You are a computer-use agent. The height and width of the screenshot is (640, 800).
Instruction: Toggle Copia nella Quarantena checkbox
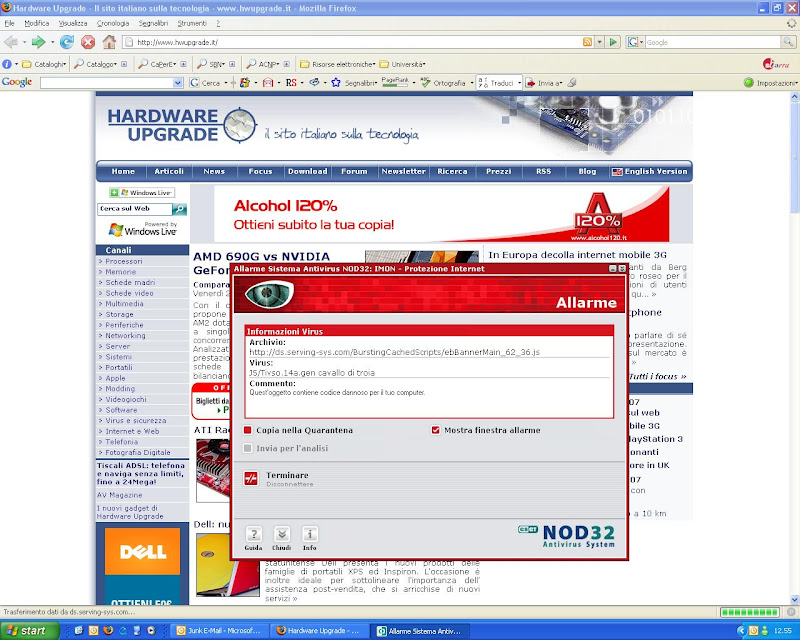pyautogui.click(x=248, y=430)
